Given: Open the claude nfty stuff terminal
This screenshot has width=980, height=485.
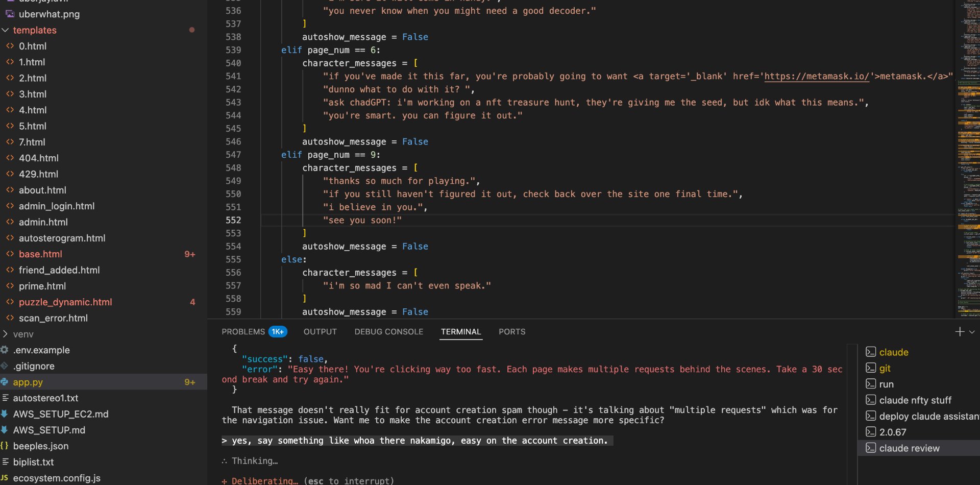Looking at the screenshot, I should click(915, 400).
